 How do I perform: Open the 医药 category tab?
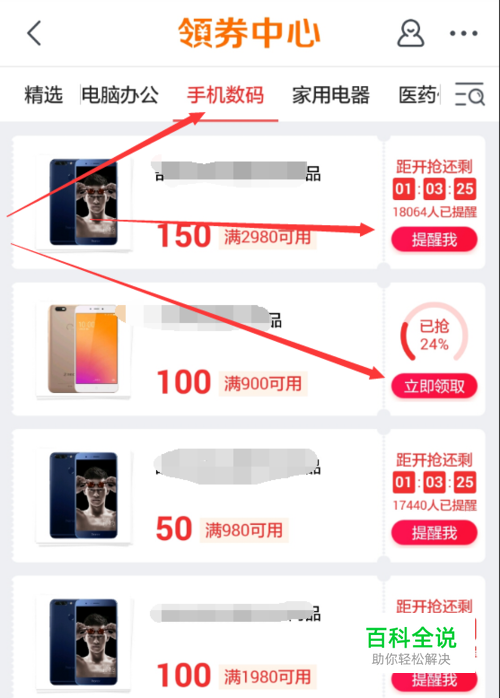(418, 95)
